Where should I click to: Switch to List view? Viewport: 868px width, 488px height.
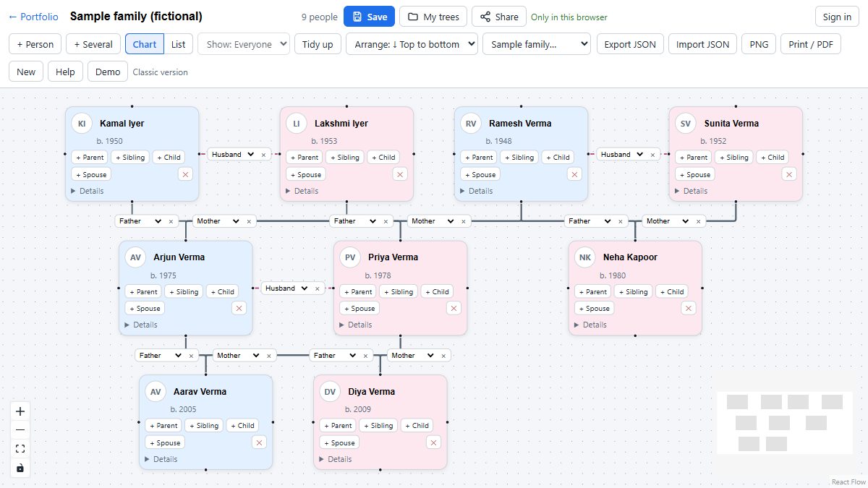178,44
